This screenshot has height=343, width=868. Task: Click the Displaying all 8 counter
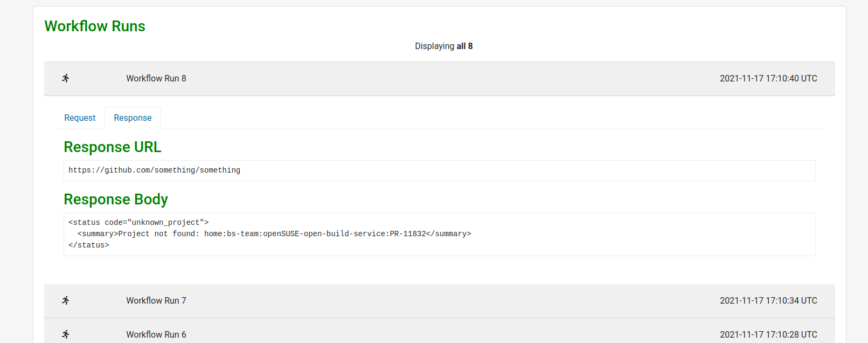coord(443,46)
